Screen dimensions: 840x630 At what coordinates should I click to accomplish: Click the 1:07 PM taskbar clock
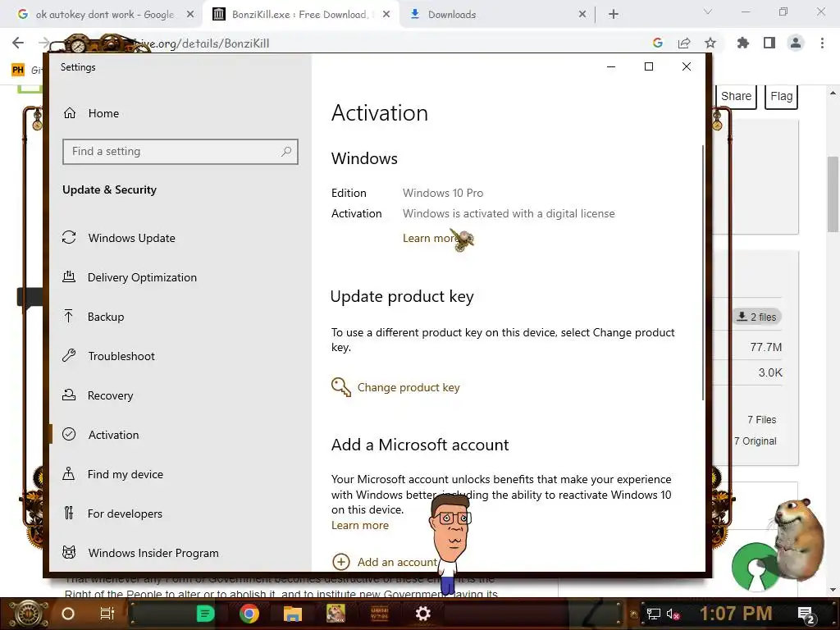point(736,614)
